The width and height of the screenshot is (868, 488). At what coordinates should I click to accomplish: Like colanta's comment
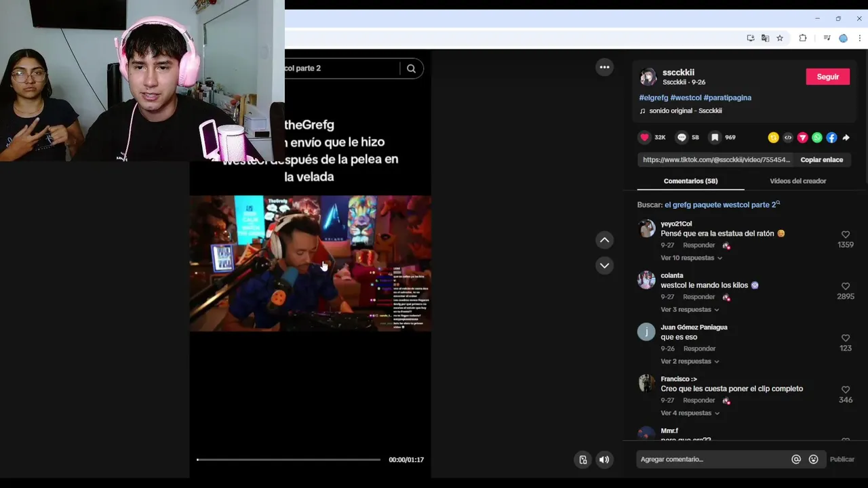(x=845, y=286)
